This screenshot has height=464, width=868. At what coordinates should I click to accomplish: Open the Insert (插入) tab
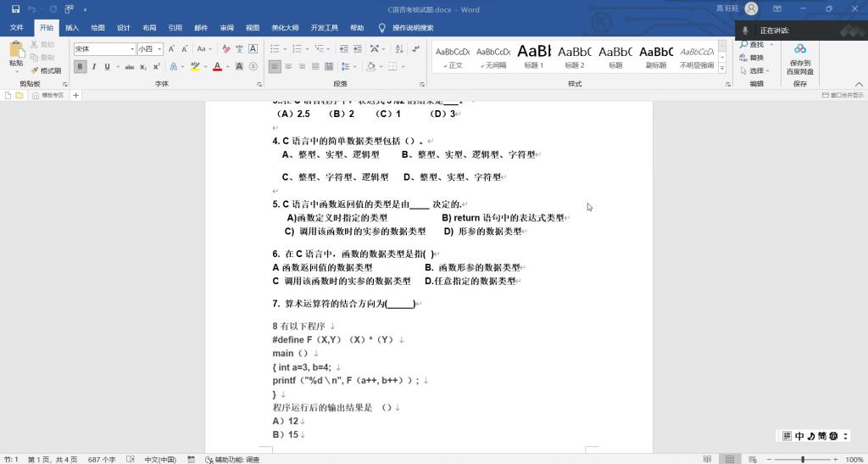click(72, 27)
